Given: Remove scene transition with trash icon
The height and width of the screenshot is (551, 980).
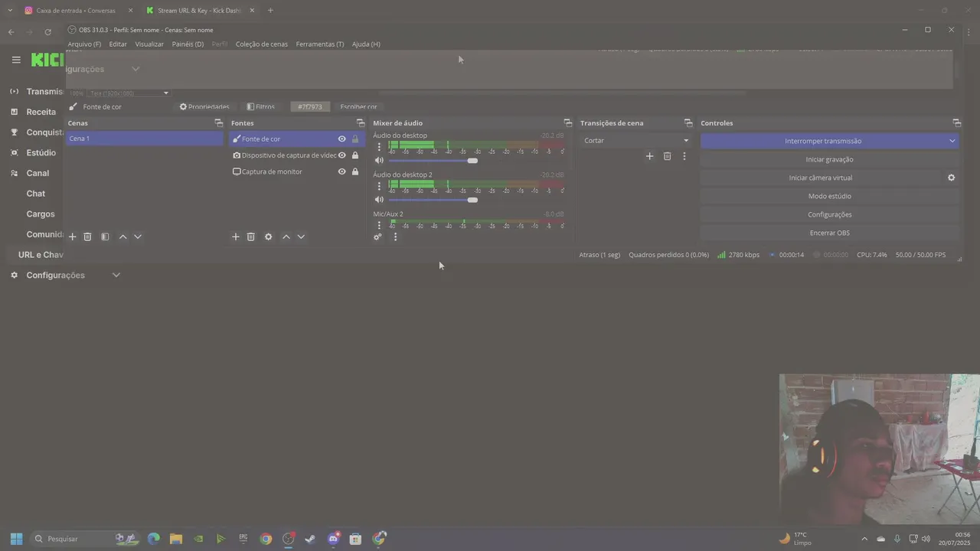Looking at the screenshot, I should point(667,156).
